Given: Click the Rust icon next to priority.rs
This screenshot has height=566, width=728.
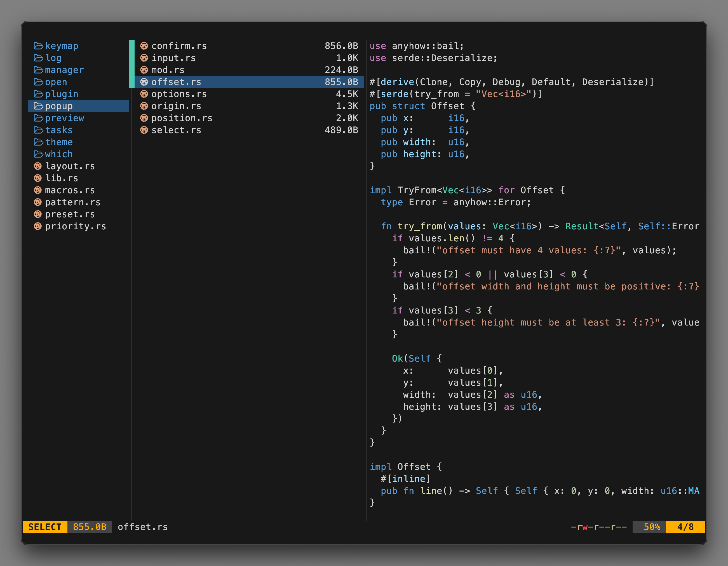Looking at the screenshot, I should (38, 226).
